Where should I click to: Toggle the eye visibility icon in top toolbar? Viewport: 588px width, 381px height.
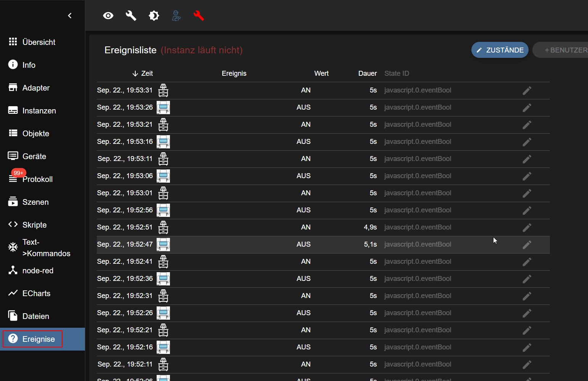point(108,16)
